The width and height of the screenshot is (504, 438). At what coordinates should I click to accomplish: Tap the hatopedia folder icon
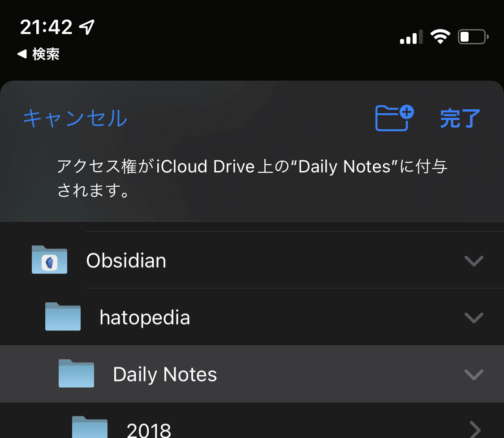point(63,317)
